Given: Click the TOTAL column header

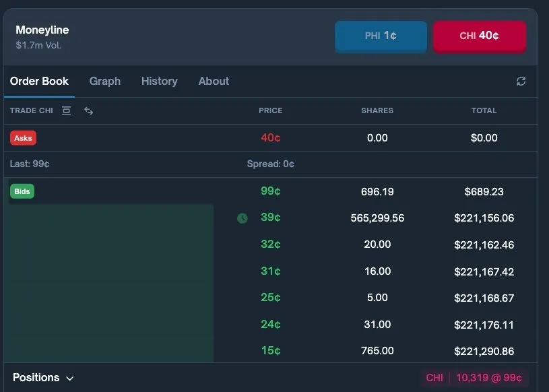Looking at the screenshot, I should point(484,110).
